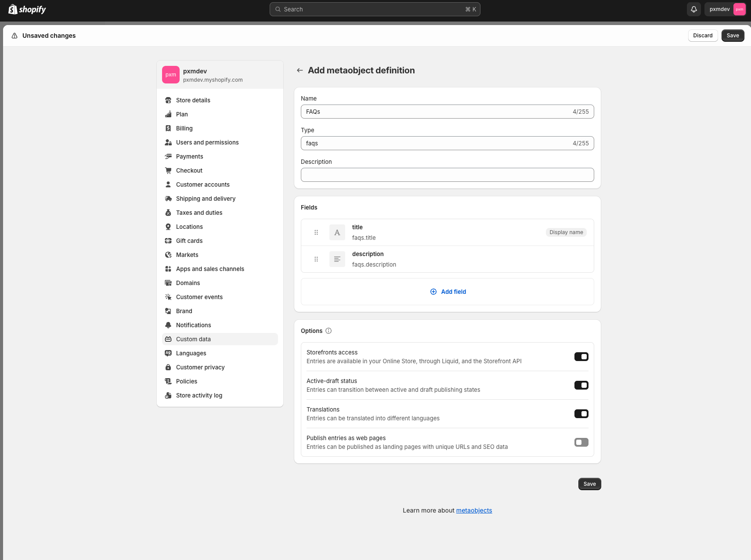Click the Brand sidebar icon

click(x=168, y=311)
